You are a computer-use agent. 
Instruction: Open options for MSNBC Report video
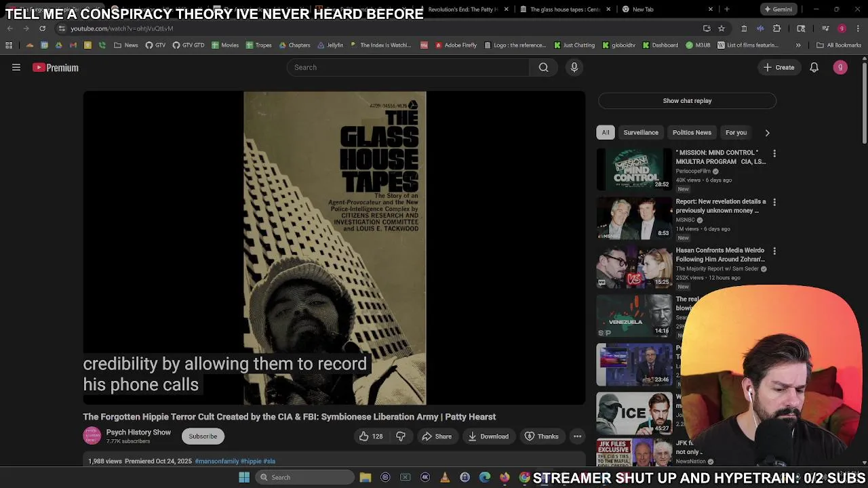point(774,203)
